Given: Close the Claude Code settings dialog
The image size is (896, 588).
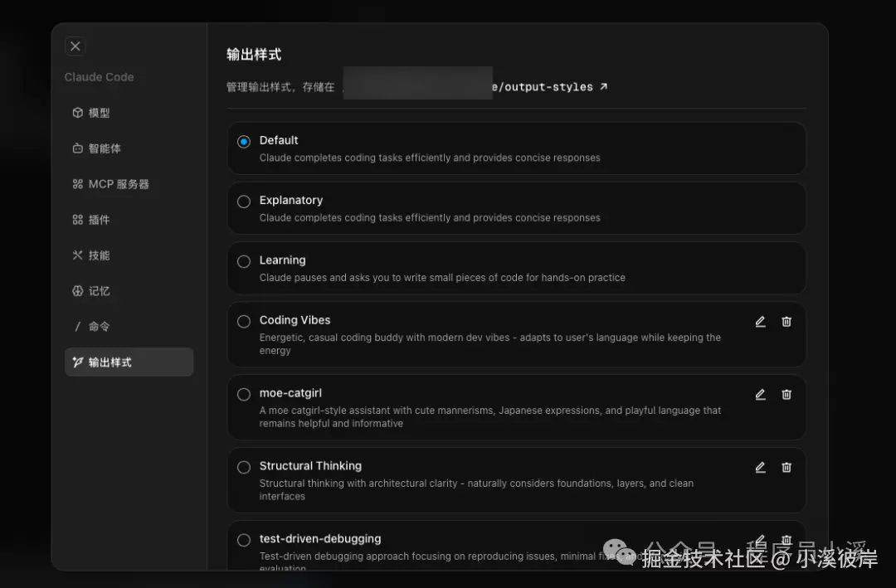Looking at the screenshot, I should tap(75, 46).
